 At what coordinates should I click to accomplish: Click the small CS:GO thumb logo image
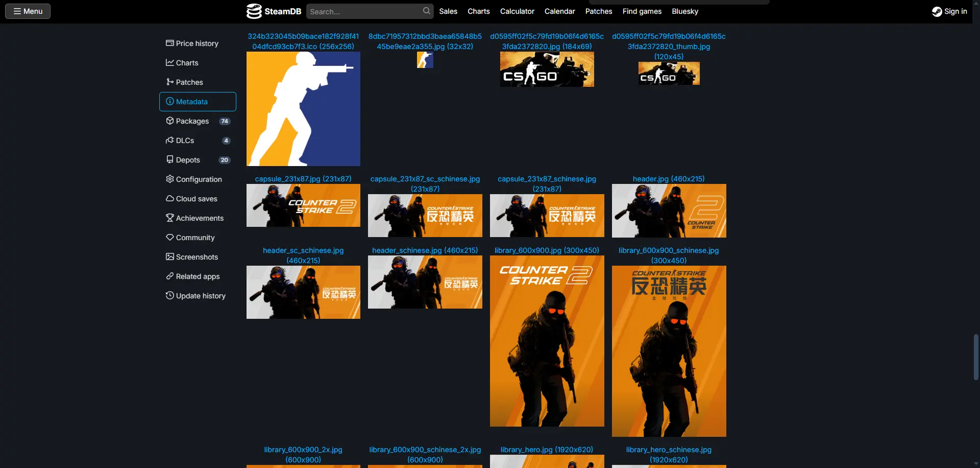pyautogui.click(x=669, y=73)
